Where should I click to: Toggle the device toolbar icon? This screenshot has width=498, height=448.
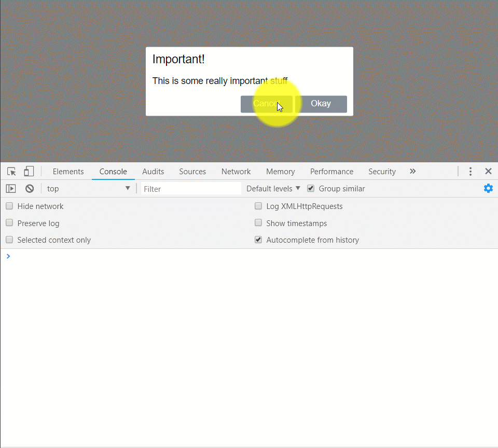click(29, 171)
